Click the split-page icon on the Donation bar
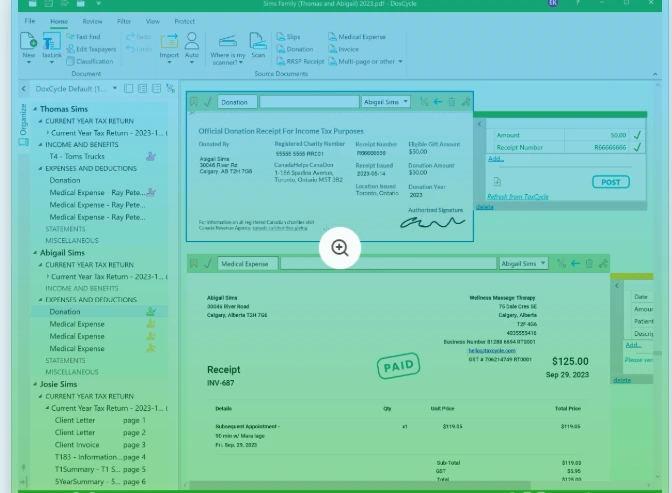This screenshot has width=672, height=493. pos(424,102)
